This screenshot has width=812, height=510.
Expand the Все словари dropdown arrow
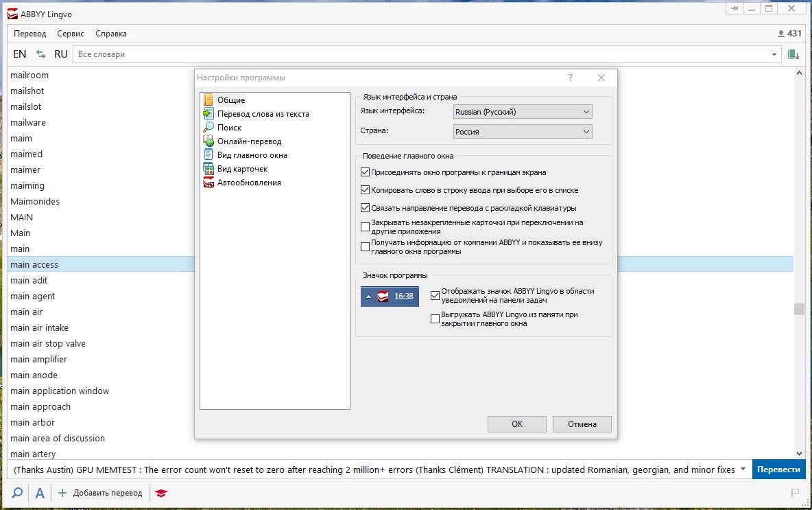[774, 54]
